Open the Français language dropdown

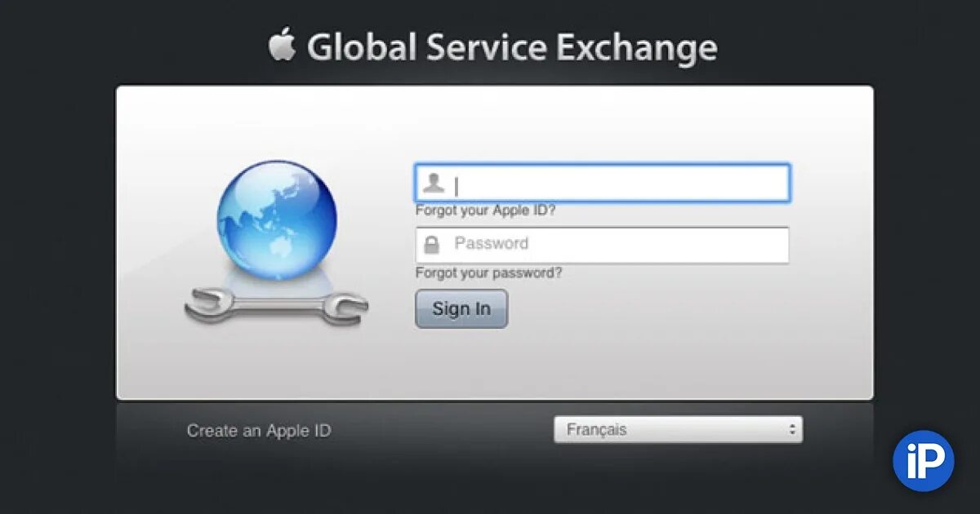click(x=678, y=429)
